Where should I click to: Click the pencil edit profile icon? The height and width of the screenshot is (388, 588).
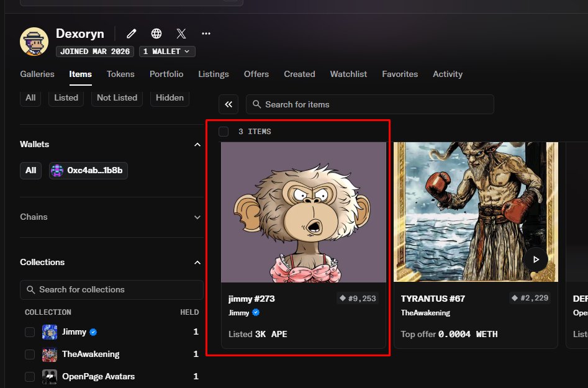click(x=131, y=34)
